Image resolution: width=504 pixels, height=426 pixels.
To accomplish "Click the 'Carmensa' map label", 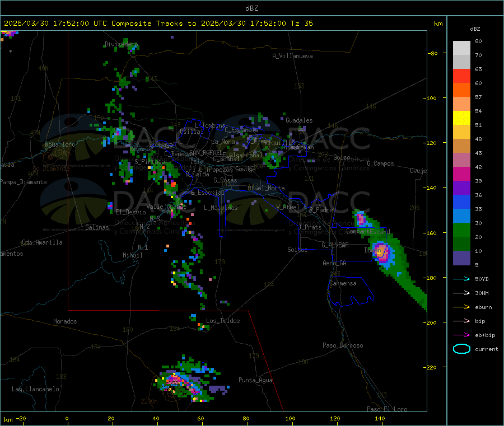I will 343,283.
